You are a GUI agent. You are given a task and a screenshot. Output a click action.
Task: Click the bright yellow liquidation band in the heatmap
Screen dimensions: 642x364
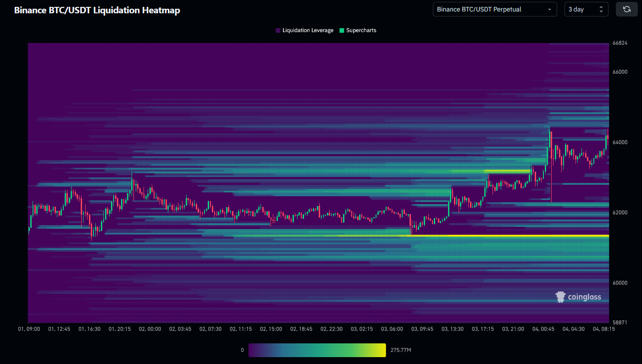click(x=504, y=236)
